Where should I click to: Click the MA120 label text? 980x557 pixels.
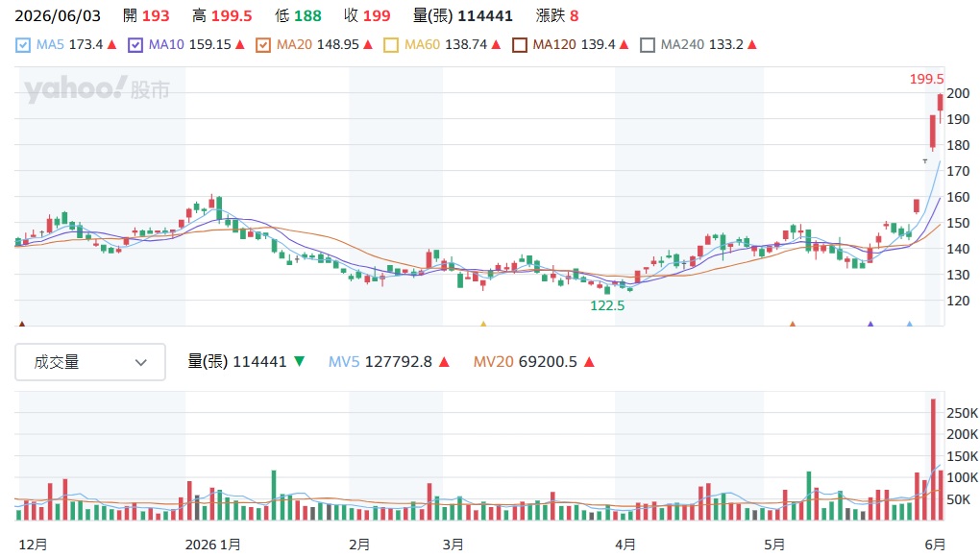554,44
